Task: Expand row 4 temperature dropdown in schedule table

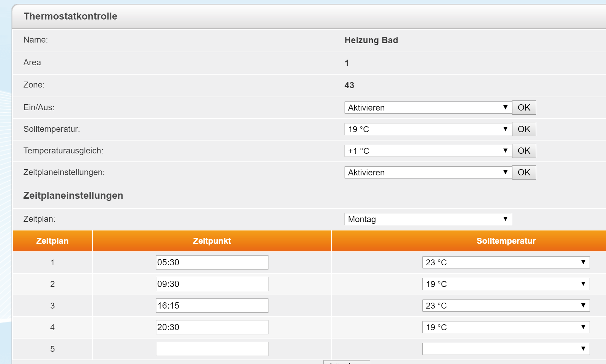Action: point(505,327)
